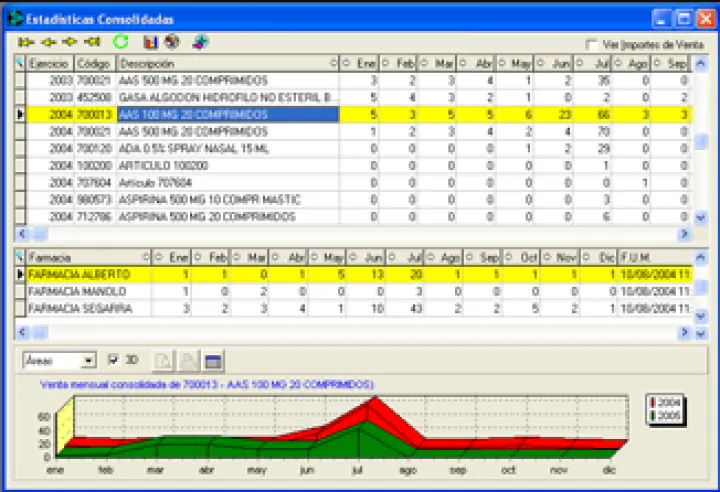Click the Ejercicio column header
Image resolution: width=720 pixels, height=492 pixels.
(x=48, y=63)
